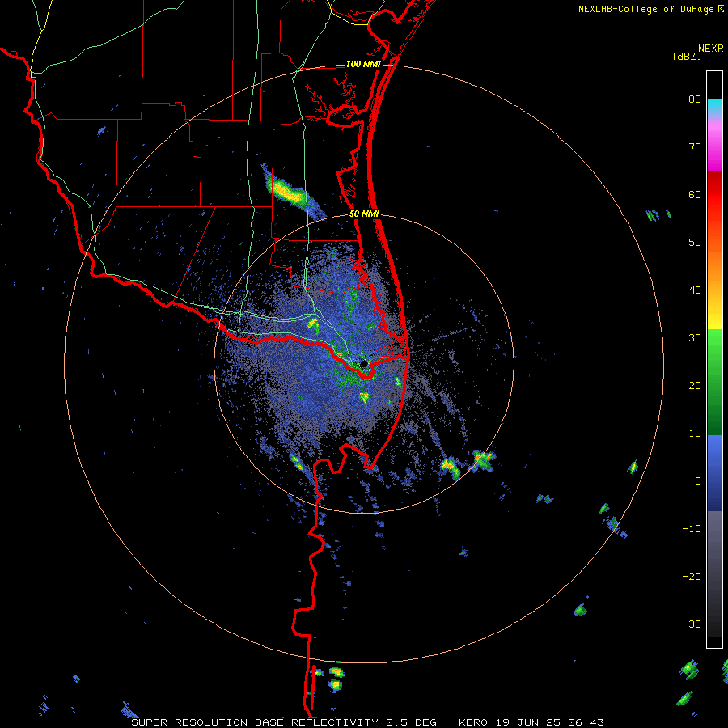Pick the magenta-pink segment of the color bar
728x728 pixels.
point(714,144)
